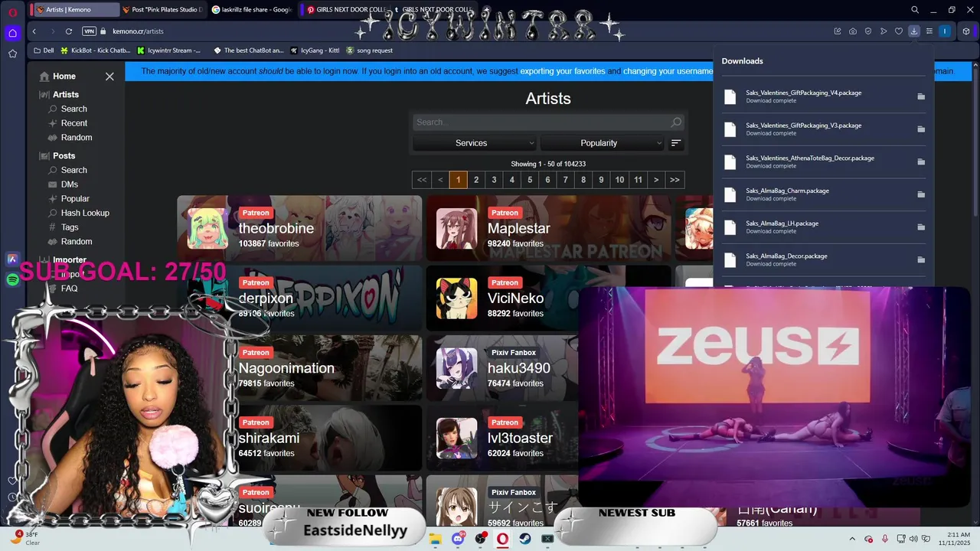This screenshot has width=980, height=551.
Task: Open Maplestar artist card
Action: point(548,228)
